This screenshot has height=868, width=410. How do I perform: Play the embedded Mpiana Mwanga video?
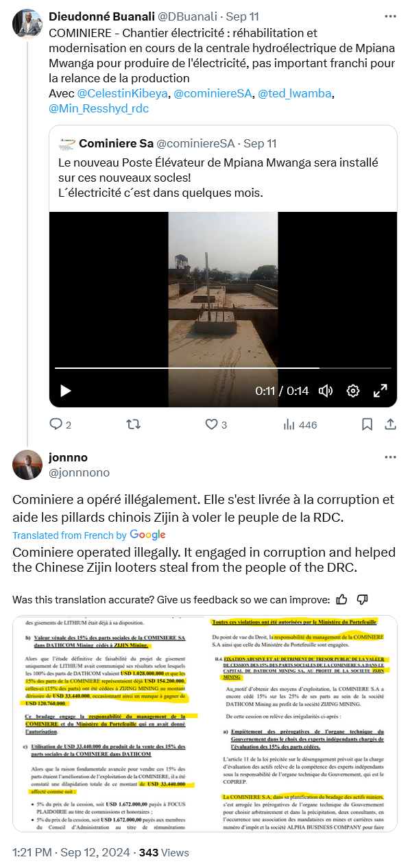66,391
